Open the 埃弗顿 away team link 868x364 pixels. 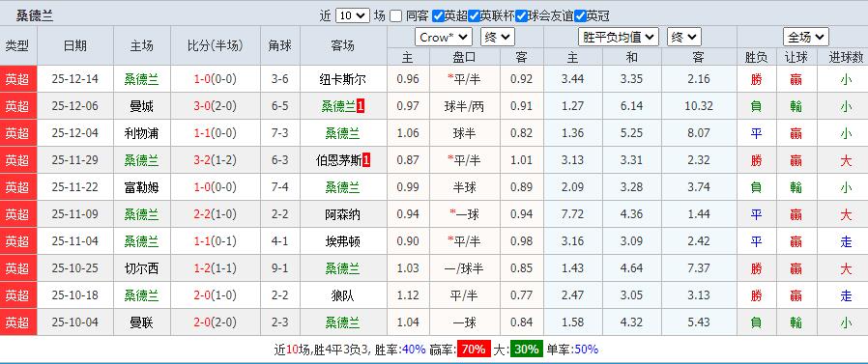343,241
